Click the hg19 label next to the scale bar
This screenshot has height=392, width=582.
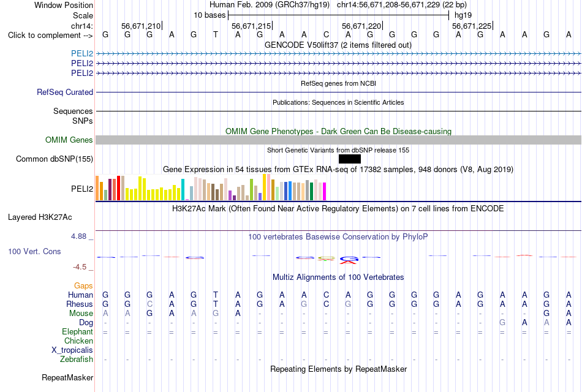pyautogui.click(x=463, y=15)
